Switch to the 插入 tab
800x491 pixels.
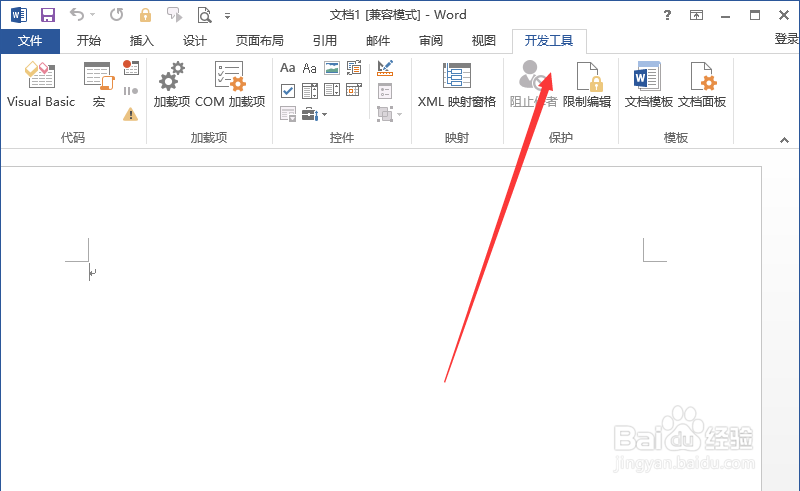(x=141, y=41)
